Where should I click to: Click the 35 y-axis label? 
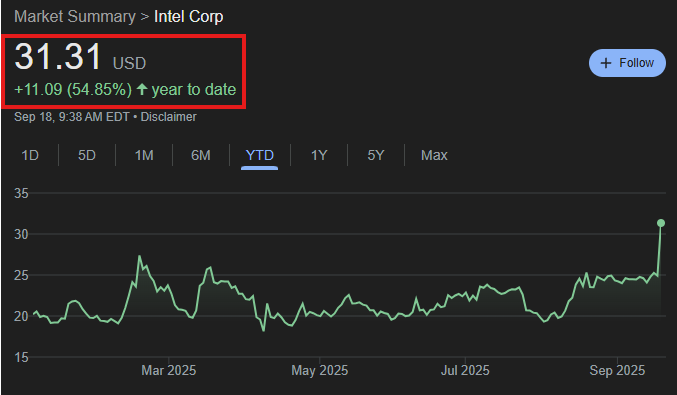21,193
